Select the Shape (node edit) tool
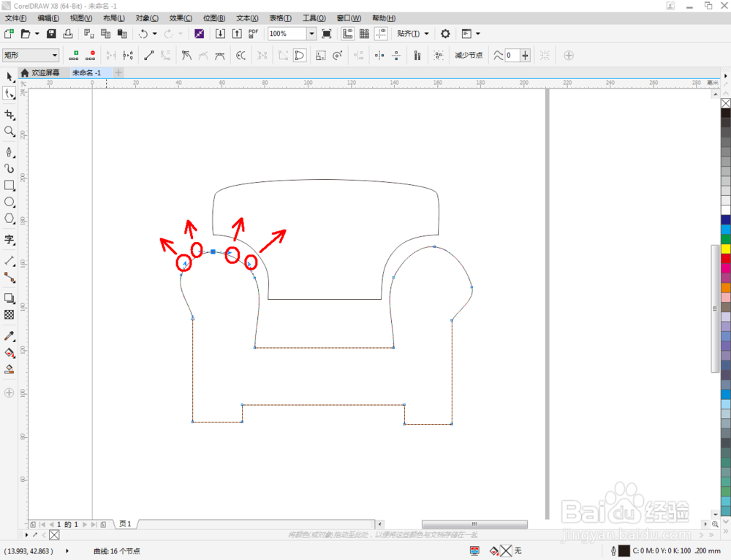Image resolution: width=731 pixels, height=560 pixels. [x=9, y=94]
